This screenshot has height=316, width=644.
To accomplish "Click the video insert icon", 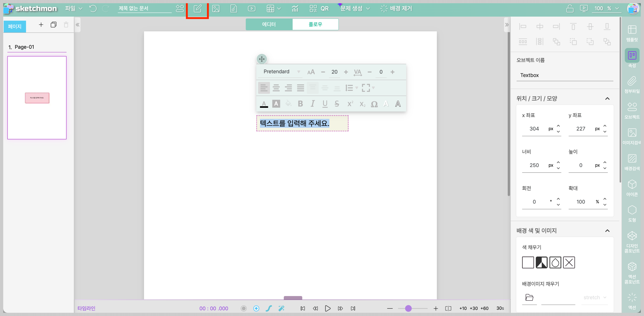I will pyautogui.click(x=252, y=9).
